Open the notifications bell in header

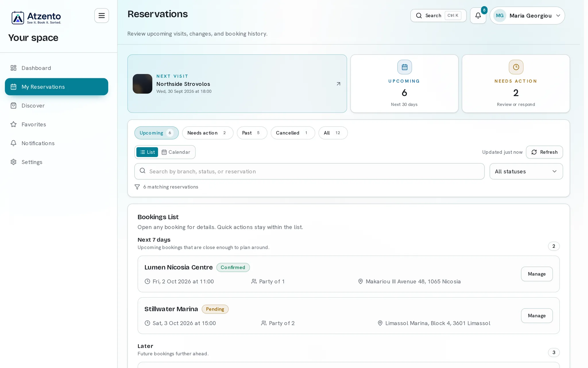click(478, 16)
